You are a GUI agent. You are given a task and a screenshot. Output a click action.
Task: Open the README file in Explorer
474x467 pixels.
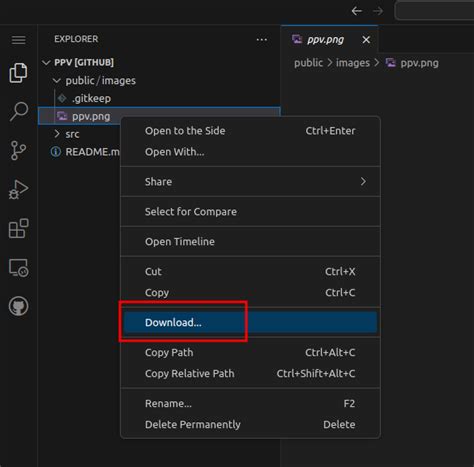point(79,152)
